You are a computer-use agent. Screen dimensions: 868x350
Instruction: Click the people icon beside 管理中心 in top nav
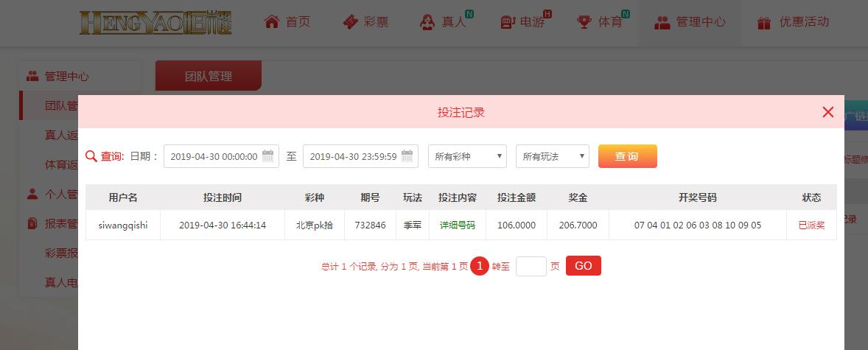click(662, 23)
